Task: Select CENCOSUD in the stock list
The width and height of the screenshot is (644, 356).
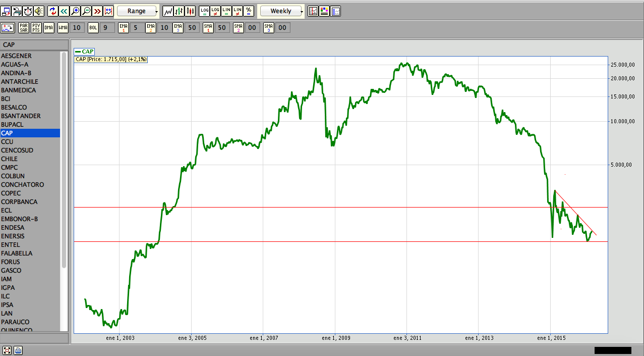Action: [x=30, y=150]
